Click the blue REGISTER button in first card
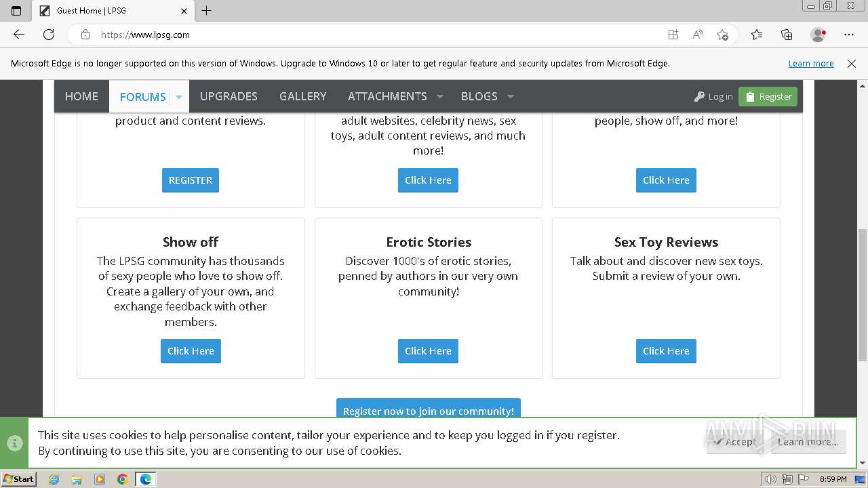The height and width of the screenshot is (488, 868). coord(191,180)
